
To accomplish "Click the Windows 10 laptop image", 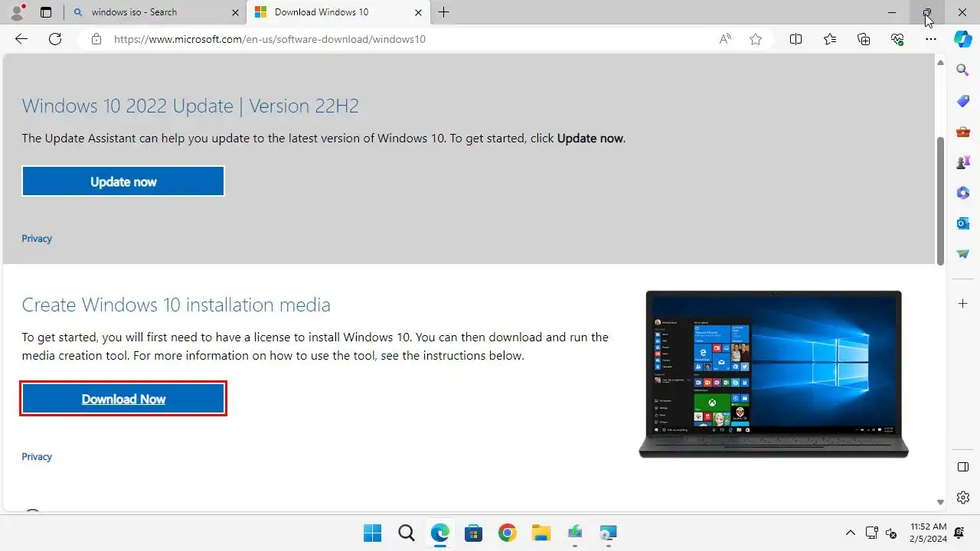I will pos(773,374).
